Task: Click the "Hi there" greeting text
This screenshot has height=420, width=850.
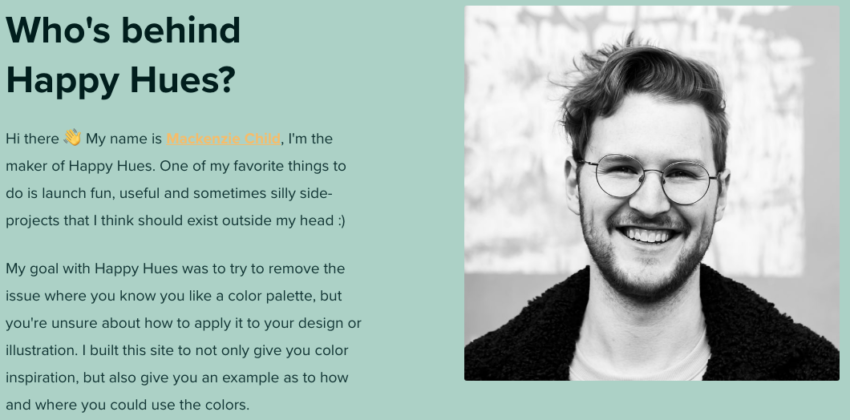Action: tap(32, 138)
